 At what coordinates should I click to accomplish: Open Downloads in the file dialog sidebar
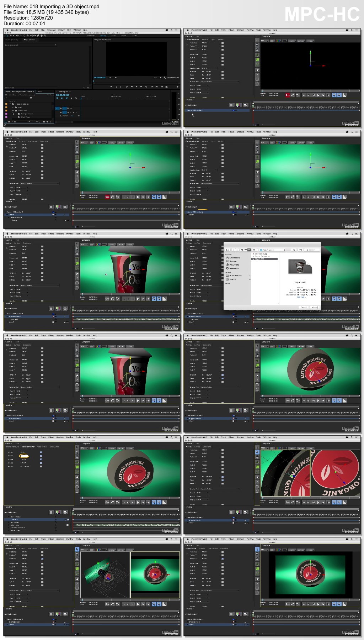[234, 268]
